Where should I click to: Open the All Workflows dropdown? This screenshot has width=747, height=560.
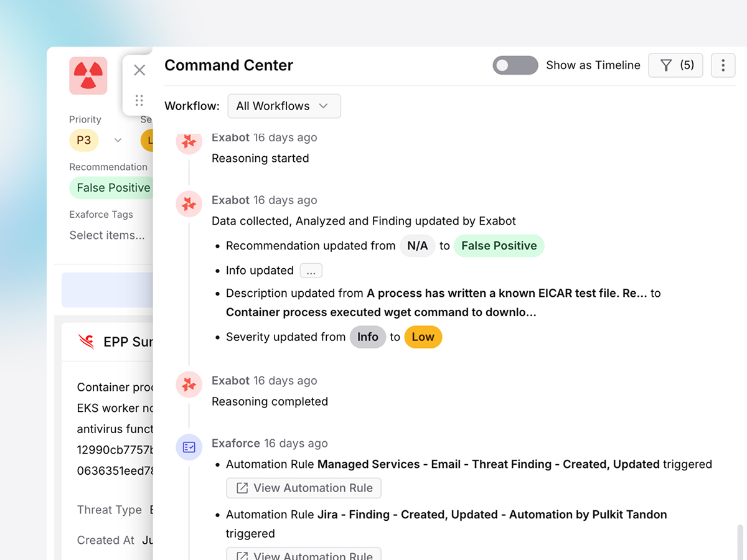tap(284, 106)
